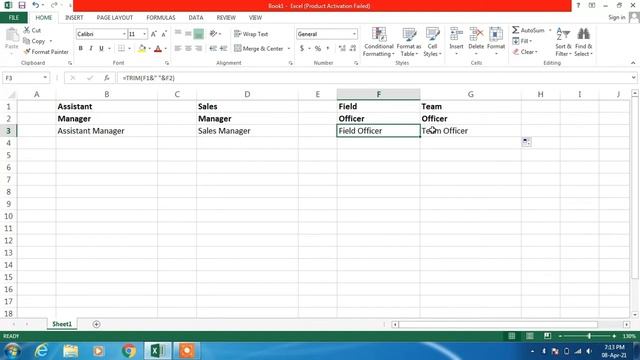Expand Merge & Center dropdown arrow

coord(289,49)
